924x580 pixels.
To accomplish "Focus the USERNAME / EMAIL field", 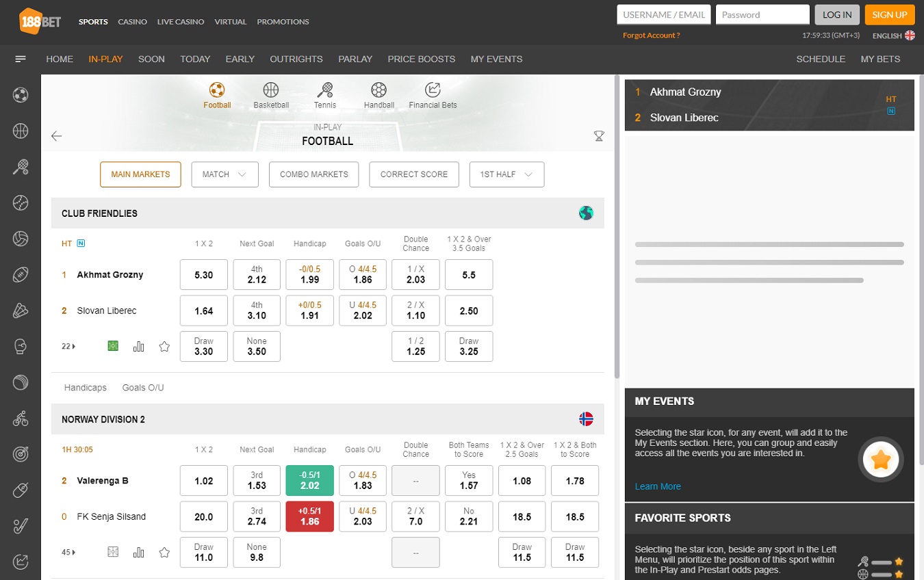I will tap(664, 14).
